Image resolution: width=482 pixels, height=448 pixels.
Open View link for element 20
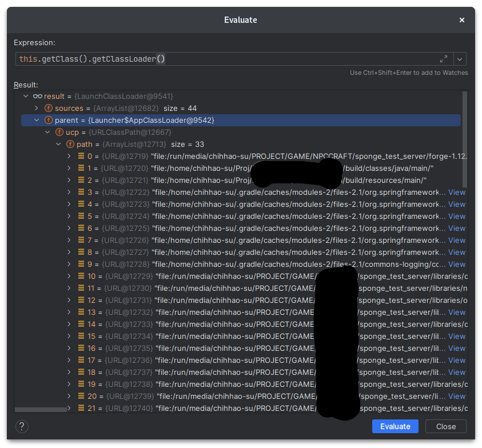click(457, 396)
